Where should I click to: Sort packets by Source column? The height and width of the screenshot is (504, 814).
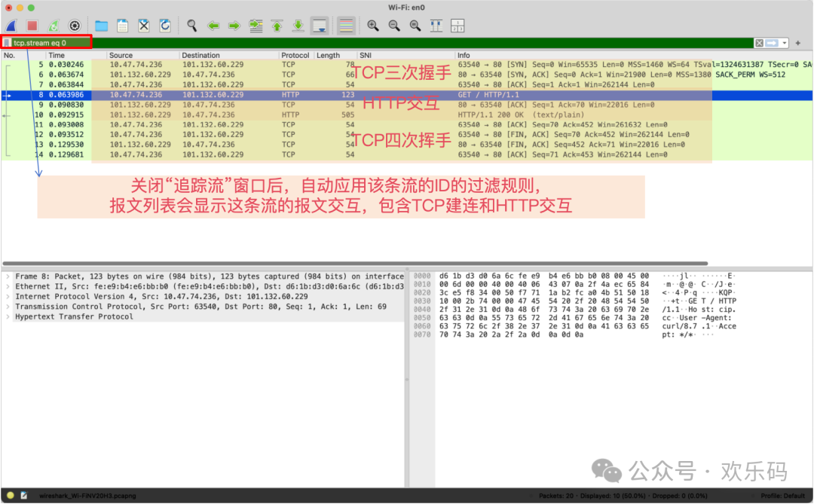coord(142,55)
